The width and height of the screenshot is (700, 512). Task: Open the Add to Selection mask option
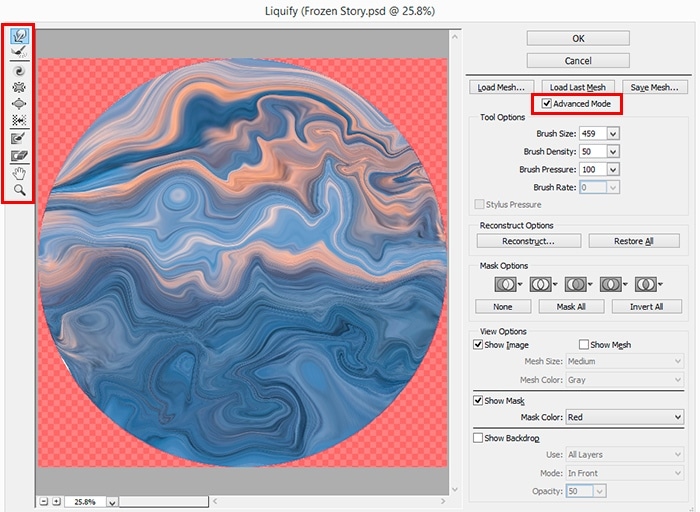(543, 284)
